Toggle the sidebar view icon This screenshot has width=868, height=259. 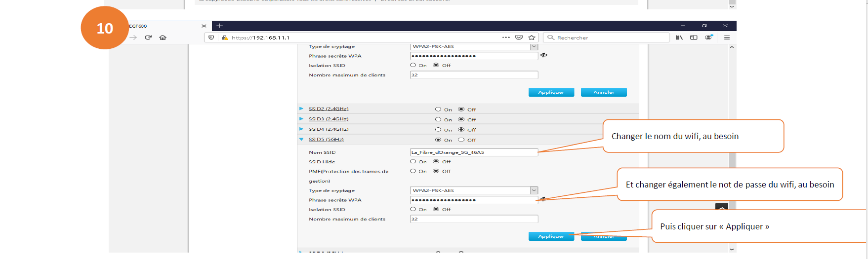click(694, 37)
